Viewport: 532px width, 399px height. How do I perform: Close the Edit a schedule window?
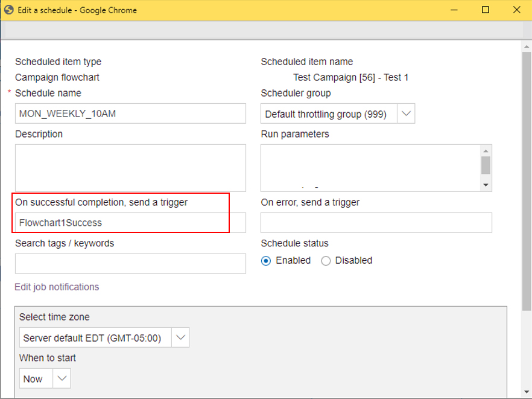(x=517, y=10)
